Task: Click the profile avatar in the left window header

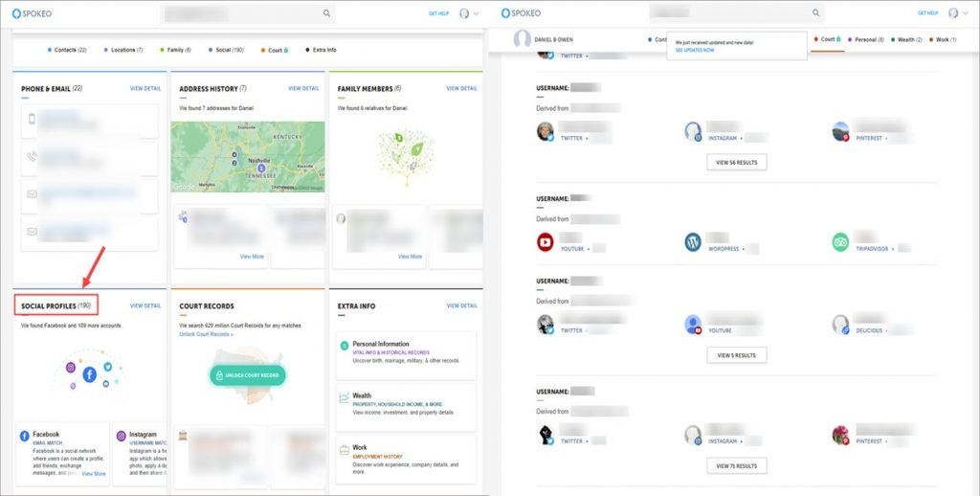Action: pos(464,13)
